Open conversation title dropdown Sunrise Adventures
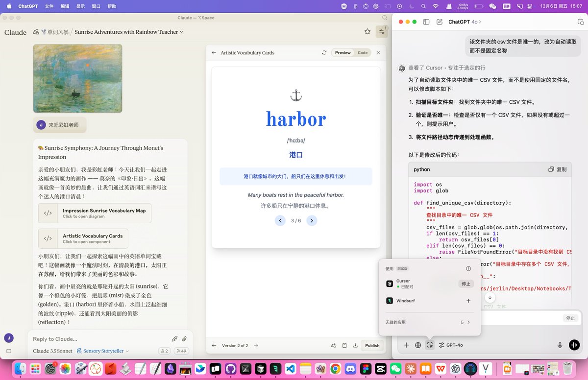588x380 pixels. [x=129, y=32]
